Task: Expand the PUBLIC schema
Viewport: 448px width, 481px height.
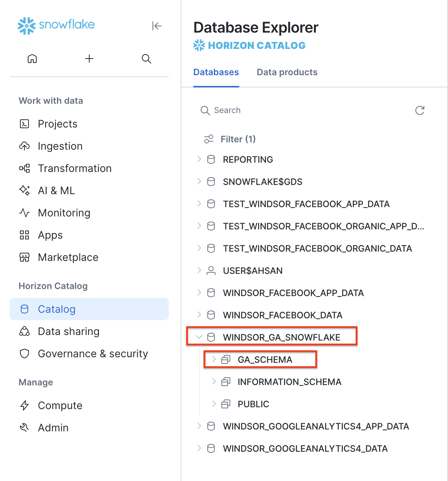Action: pyautogui.click(x=214, y=404)
